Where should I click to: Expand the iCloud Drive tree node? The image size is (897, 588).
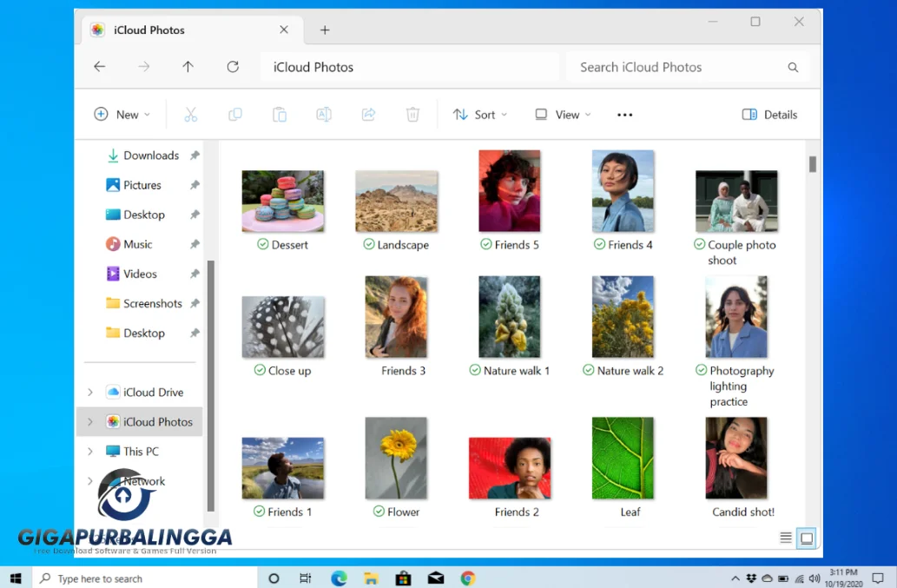[89, 393]
